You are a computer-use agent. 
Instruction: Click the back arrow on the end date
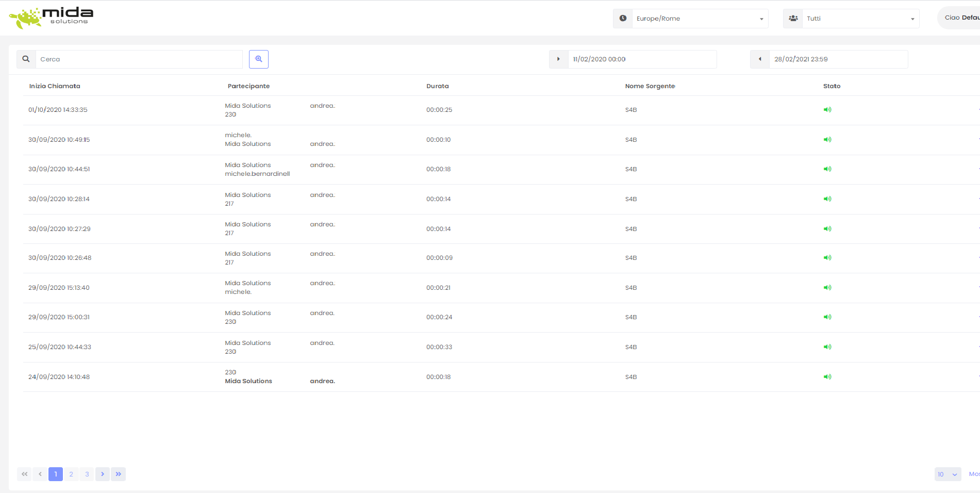759,59
